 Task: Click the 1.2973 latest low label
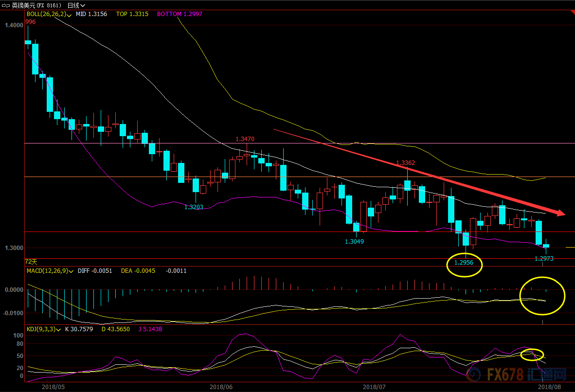pos(544,259)
